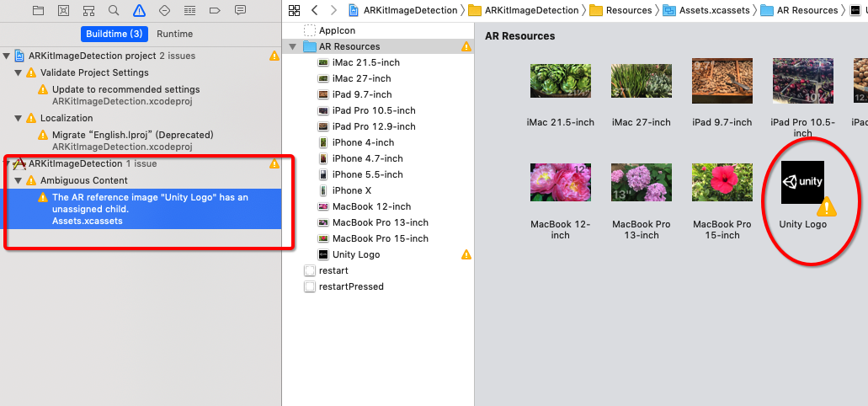Switch to the Runtime issues tab
This screenshot has height=406, width=868.
tap(174, 34)
